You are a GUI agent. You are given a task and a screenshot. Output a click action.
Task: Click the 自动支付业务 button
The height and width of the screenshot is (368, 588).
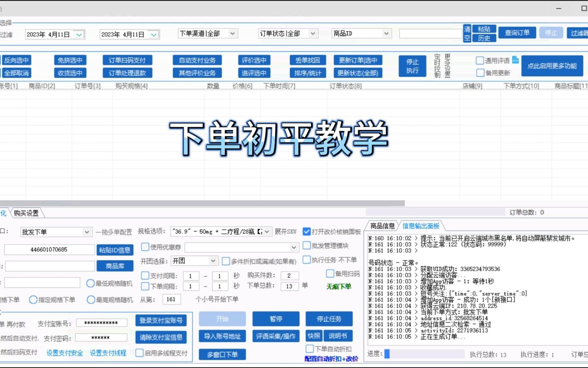click(x=197, y=60)
